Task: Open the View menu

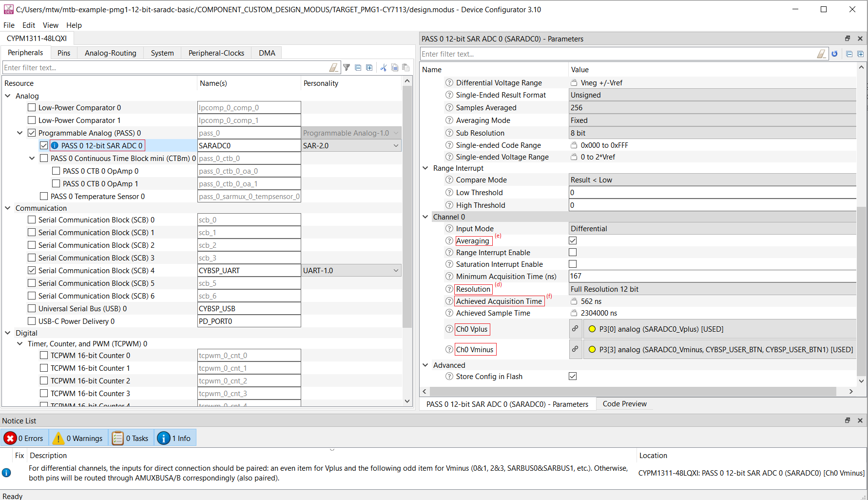Action: (50, 25)
